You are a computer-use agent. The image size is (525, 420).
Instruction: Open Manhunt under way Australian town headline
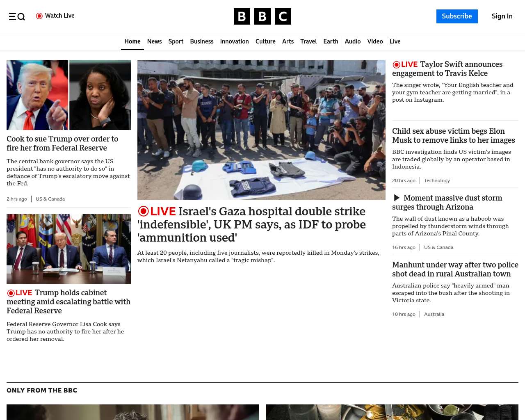click(x=455, y=269)
